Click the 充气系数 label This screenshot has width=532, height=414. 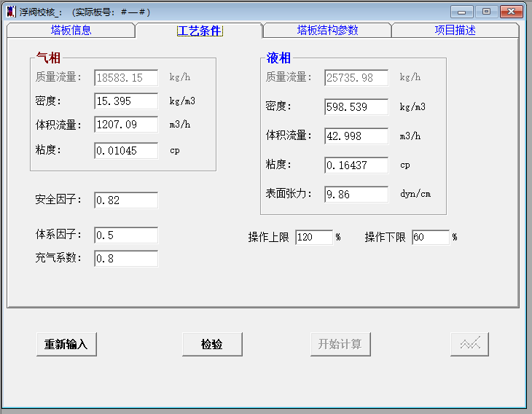pos(58,258)
